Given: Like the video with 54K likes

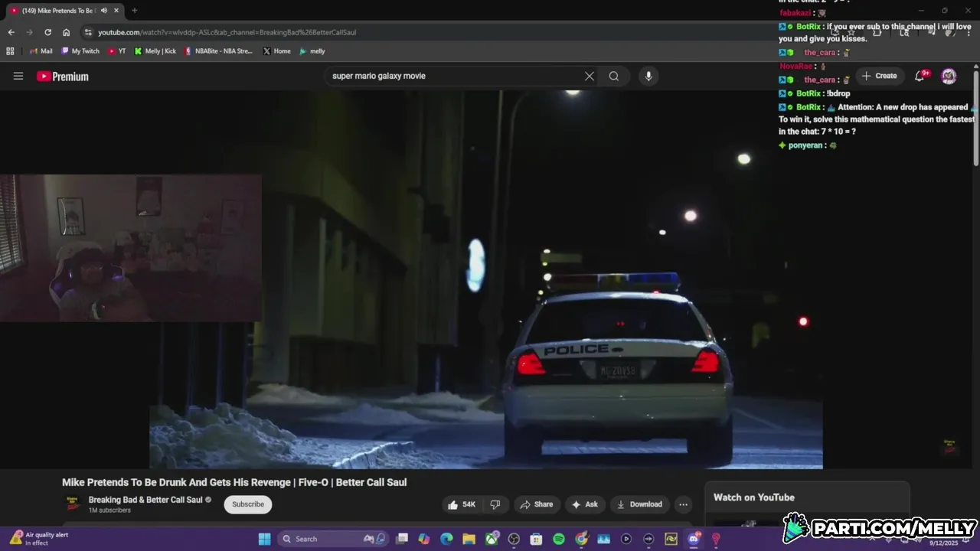Looking at the screenshot, I should coord(461,504).
